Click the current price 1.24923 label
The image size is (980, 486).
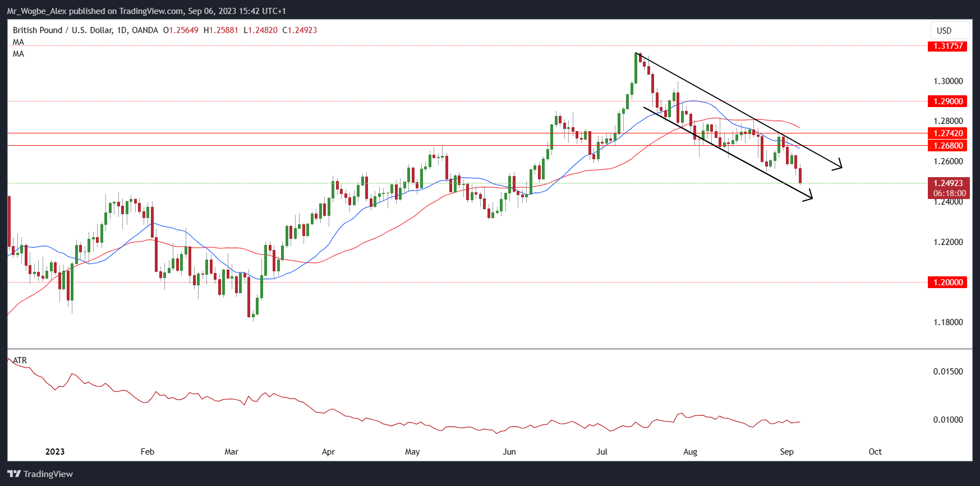(948, 183)
